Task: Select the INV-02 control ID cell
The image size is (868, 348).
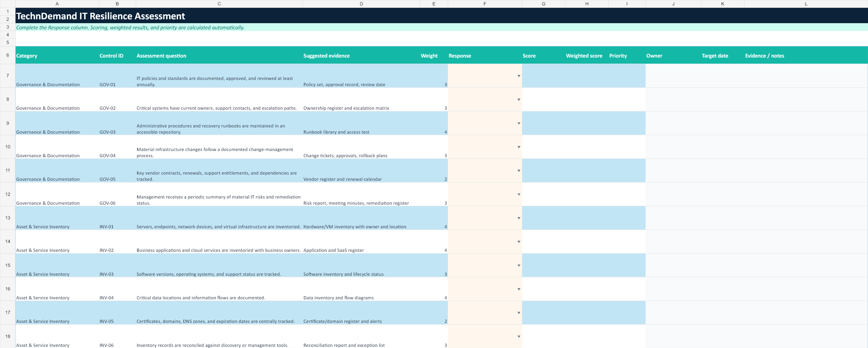Action: (x=117, y=242)
